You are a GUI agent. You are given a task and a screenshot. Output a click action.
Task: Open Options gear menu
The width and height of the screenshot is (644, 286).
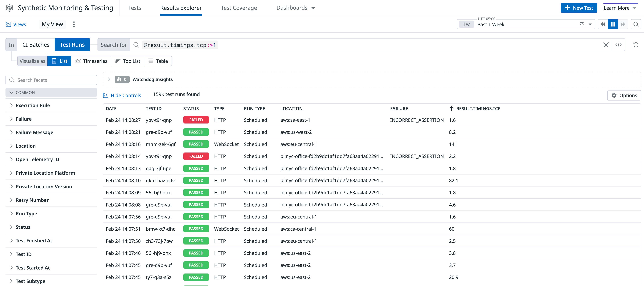click(x=624, y=95)
